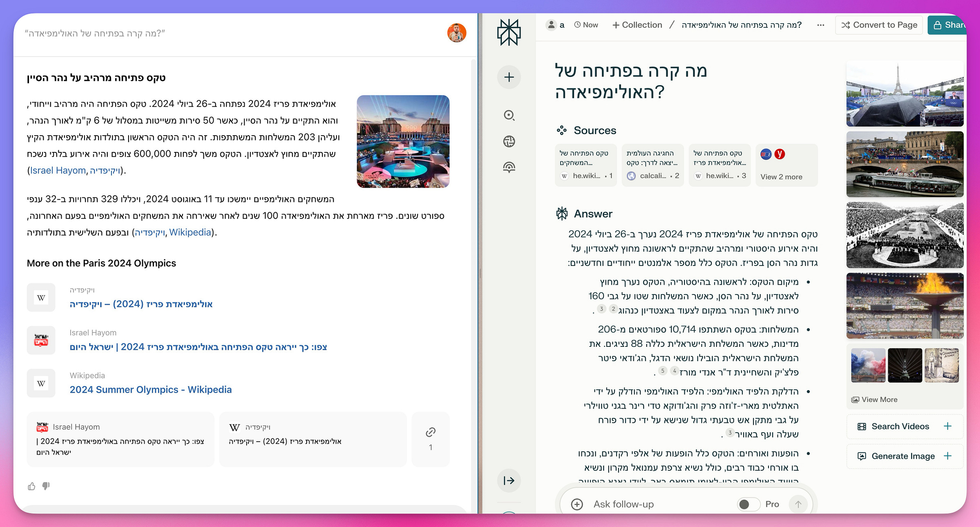Click the Answer section heading
Image resolution: width=980 pixels, height=527 pixels.
pos(593,214)
